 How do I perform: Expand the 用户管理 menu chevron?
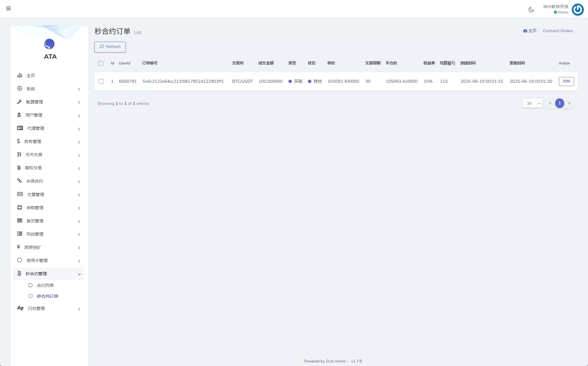click(x=79, y=116)
